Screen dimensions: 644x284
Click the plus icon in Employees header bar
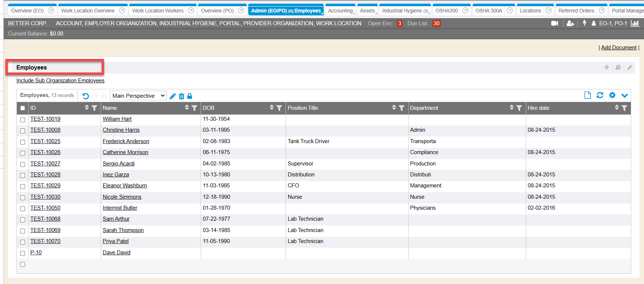607,67
